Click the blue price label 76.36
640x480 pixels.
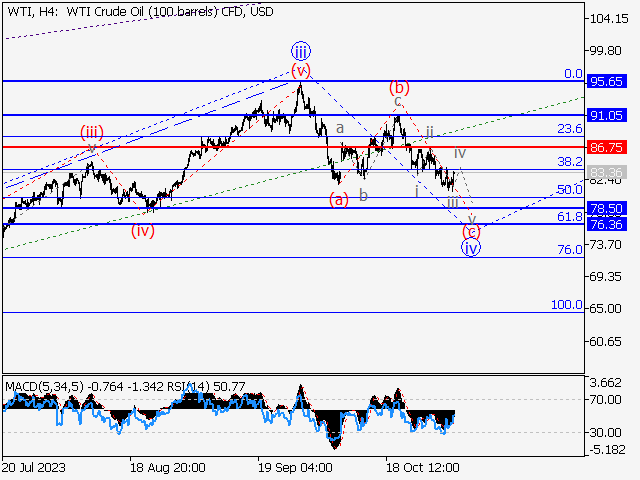607,224
